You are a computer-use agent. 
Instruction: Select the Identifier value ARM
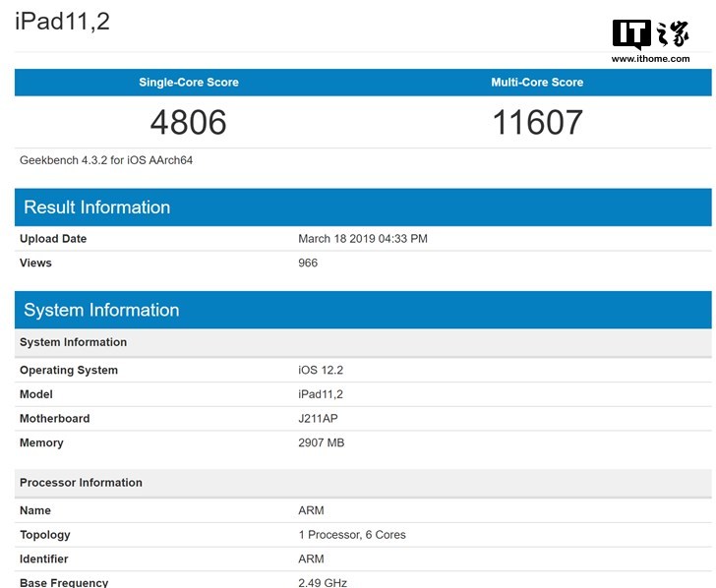pyautogui.click(x=311, y=559)
